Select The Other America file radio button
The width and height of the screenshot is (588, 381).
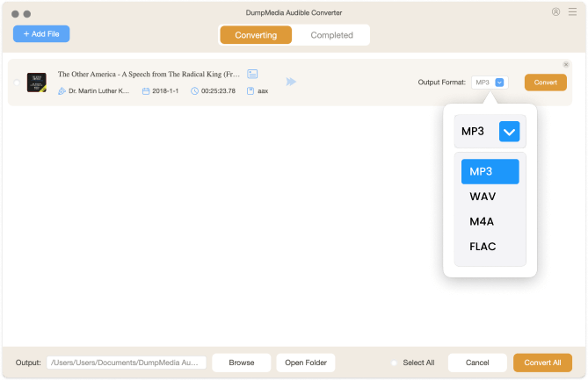click(x=17, y=83)
